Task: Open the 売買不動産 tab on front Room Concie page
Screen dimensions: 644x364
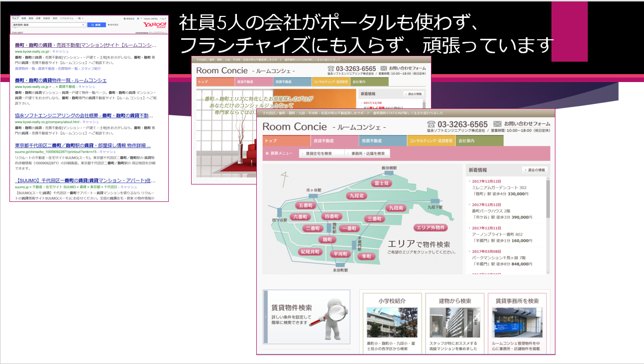Action: pos(383,141)
